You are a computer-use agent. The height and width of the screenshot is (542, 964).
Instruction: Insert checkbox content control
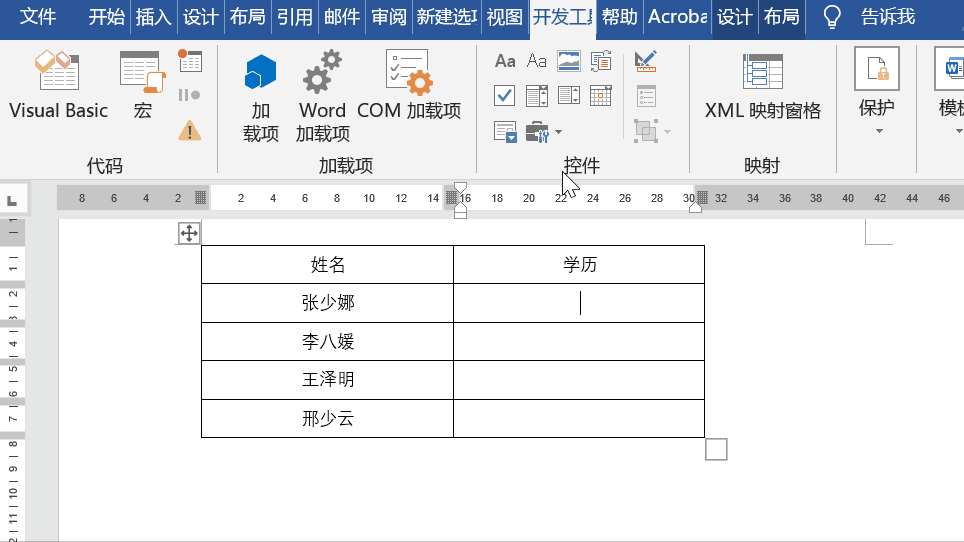pos(505,96)
